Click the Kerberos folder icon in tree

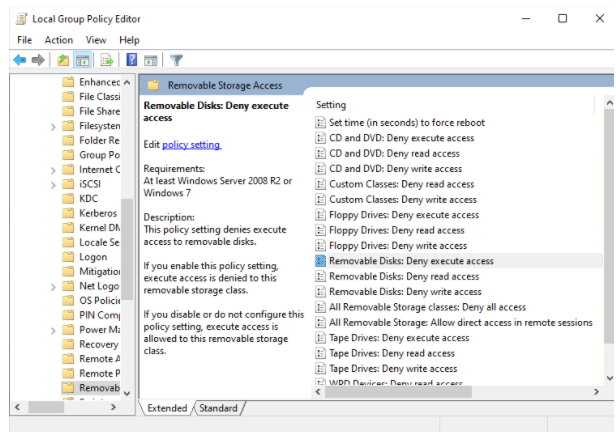coord(68,213)
